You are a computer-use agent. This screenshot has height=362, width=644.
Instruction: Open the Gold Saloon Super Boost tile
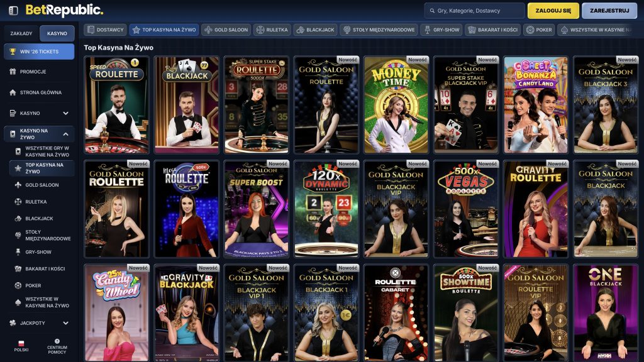pyautogui.click(x=257, y=209)
